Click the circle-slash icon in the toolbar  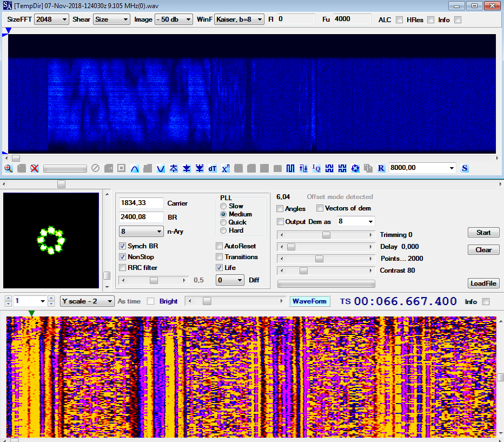coord(95,168)
